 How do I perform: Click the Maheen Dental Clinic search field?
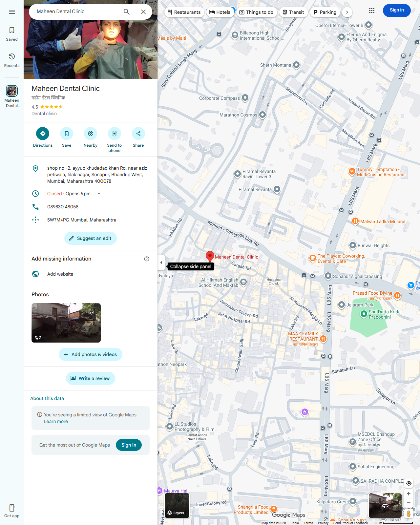[x=77, y=11]
